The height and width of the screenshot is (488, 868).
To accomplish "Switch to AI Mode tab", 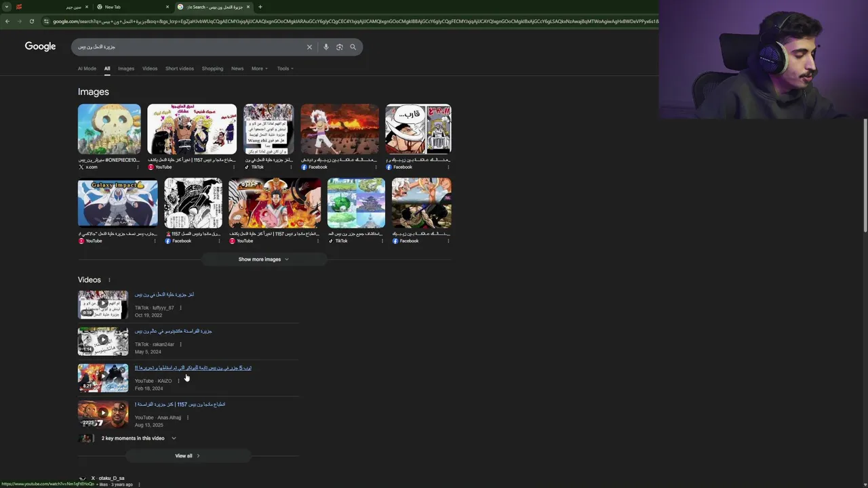I will [87, 68].
